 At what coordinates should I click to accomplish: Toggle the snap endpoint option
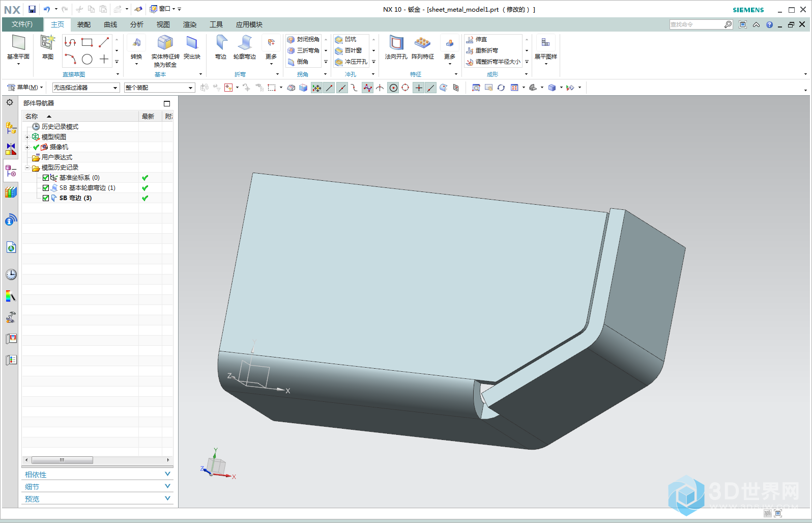329,88
